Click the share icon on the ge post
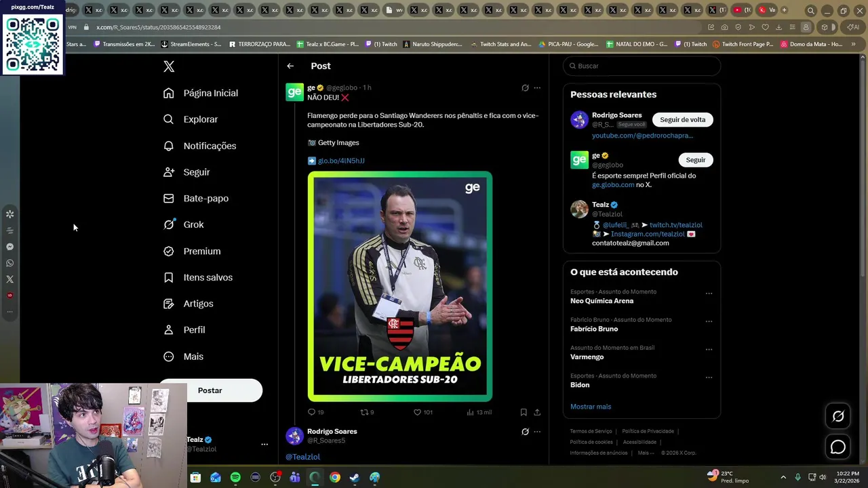Viewport: 868px width, 488px height. pyautogui.click(x=537, y=412)
